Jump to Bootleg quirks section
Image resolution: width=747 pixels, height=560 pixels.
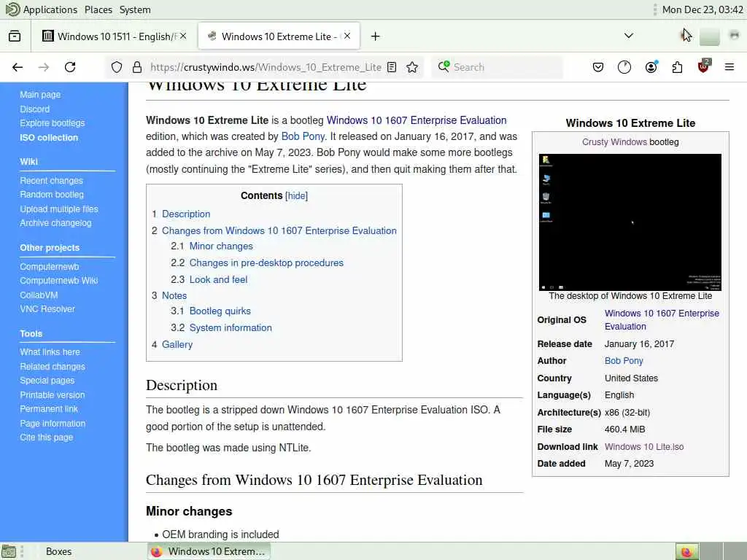[x=220, y=311]
